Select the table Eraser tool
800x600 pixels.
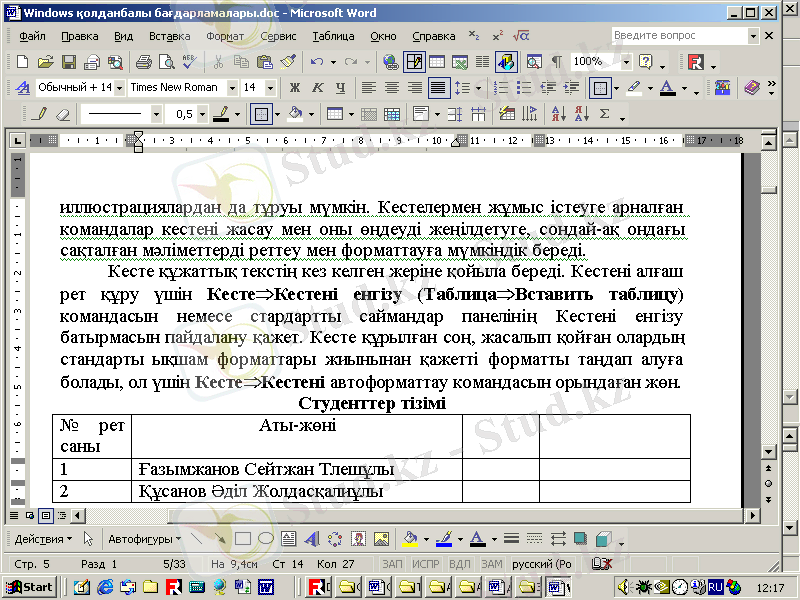pyautogui.click(x=62, y=114)
